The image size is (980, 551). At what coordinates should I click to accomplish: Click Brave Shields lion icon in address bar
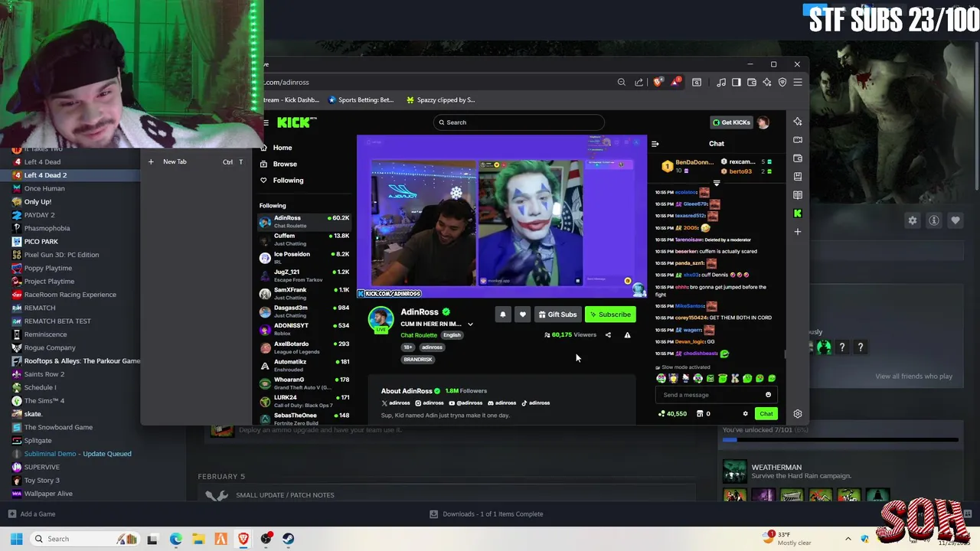point(658,82)
